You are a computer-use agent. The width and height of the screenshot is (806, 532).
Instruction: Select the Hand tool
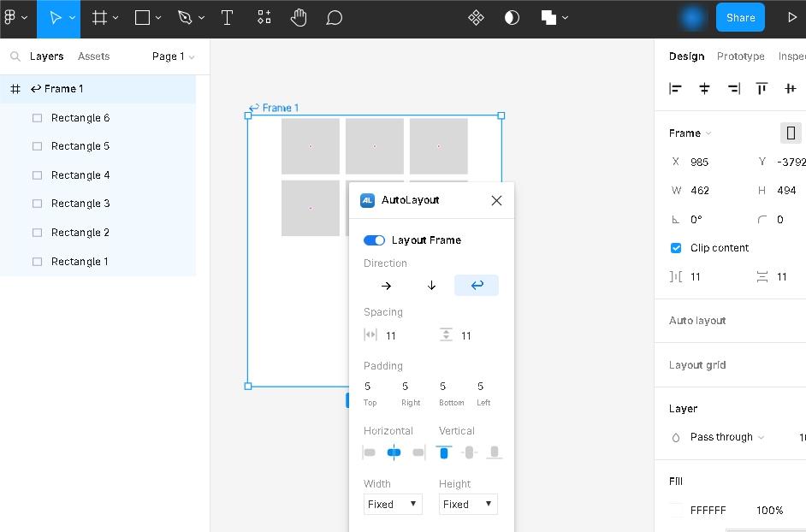tap(298, 18)
